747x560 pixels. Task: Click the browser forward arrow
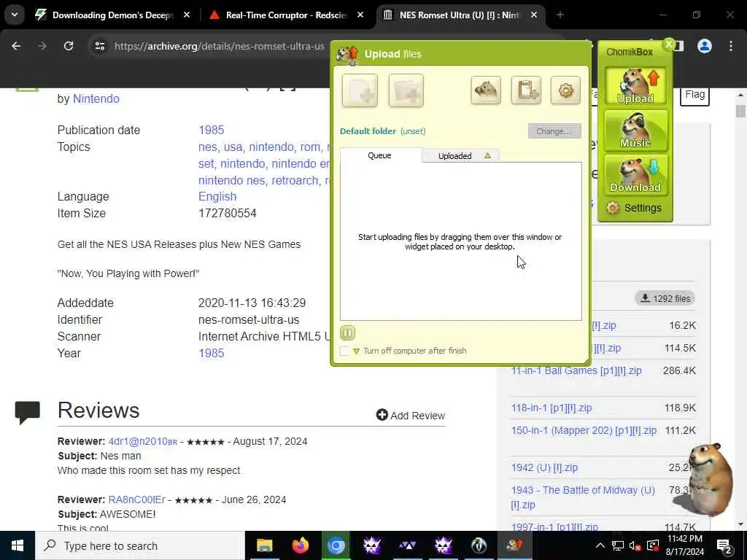point(42,46)
